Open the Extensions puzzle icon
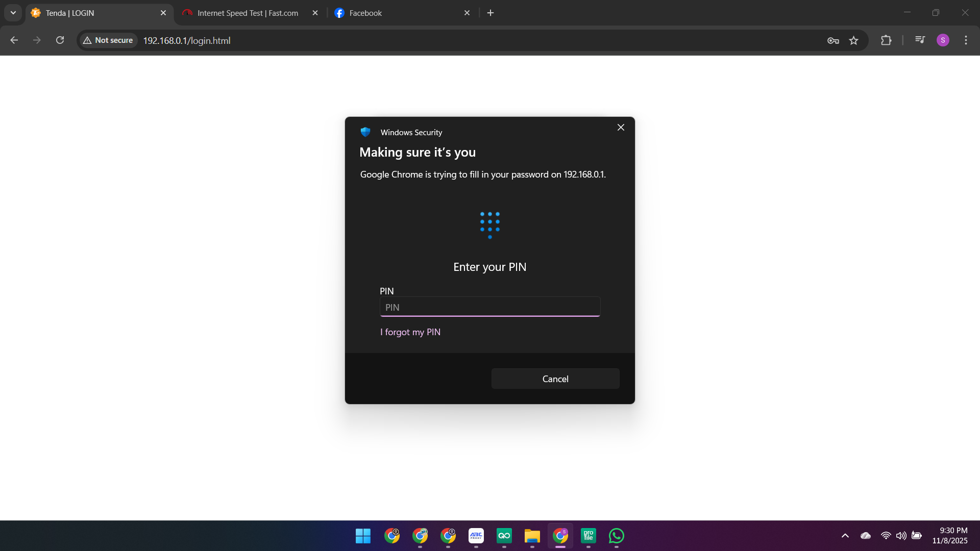The width and height of the screenshot is (980, 551). tap(886, 40)
